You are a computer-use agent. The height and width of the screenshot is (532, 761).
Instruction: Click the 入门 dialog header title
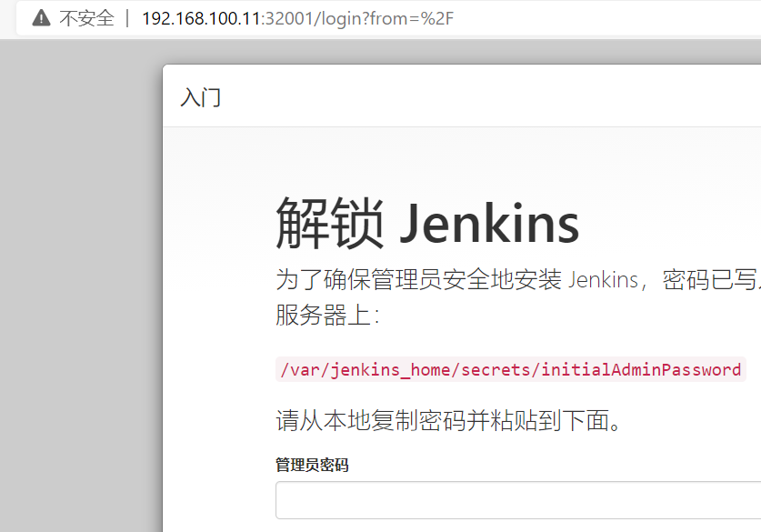(x=200, y=97)
